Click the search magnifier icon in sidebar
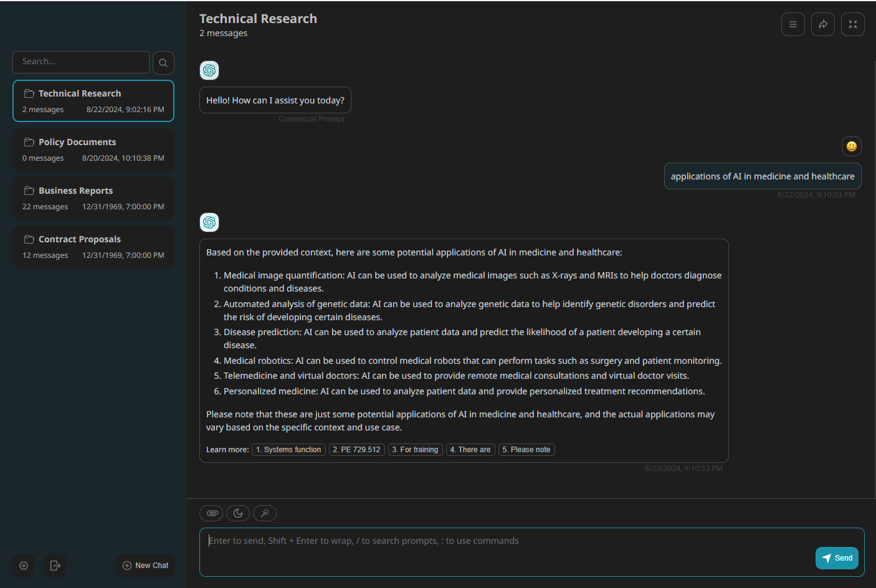Image resolution: width=876 pixels, height=588 pixels. (x=163, y=63)
